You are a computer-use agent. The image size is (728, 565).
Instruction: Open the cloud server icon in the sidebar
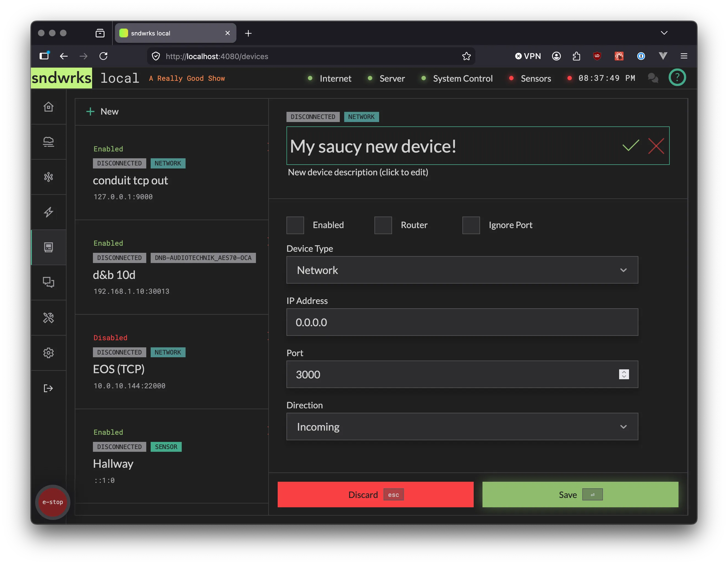(x=48, y=142)
